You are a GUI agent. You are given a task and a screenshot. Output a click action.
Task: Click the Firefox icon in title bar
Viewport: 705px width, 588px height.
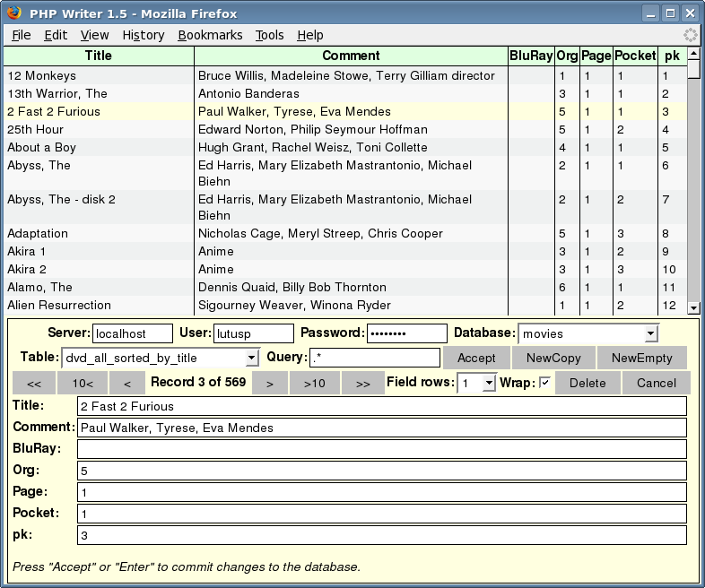coord(14,13)
